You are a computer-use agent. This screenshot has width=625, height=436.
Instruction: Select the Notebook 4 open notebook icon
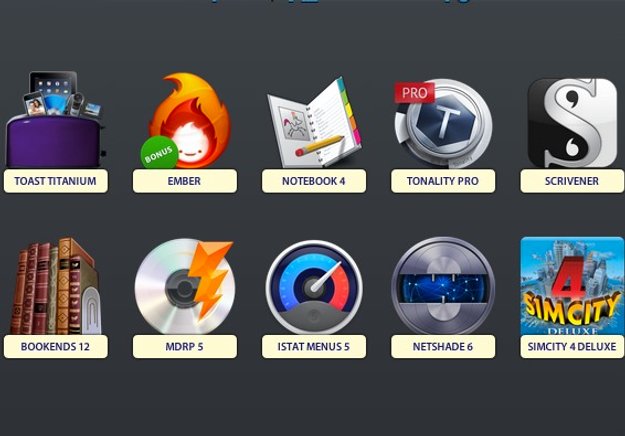pyautogui.click(x=314, y=122)
